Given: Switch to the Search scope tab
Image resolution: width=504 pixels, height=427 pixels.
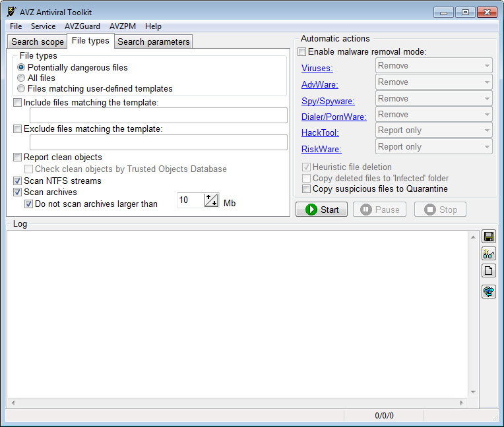Looking at the screenshot, I should tap(38, 42).
